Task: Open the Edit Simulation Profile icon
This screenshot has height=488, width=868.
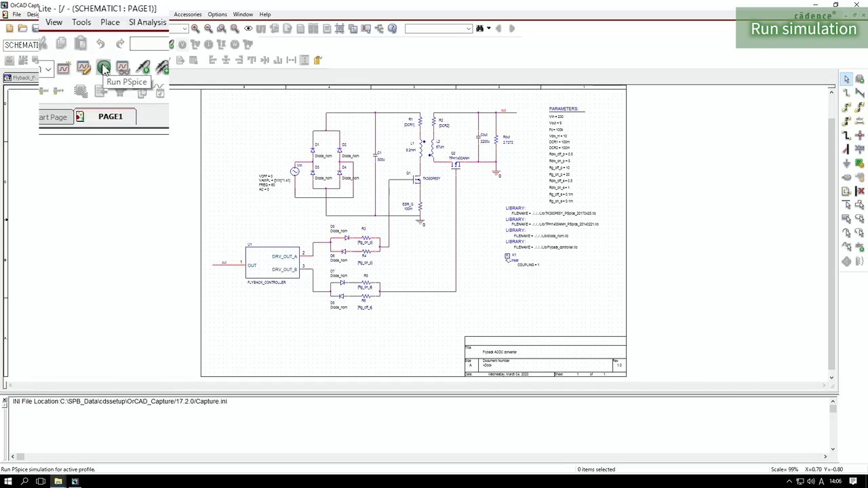Action: (x=84, y=68)
